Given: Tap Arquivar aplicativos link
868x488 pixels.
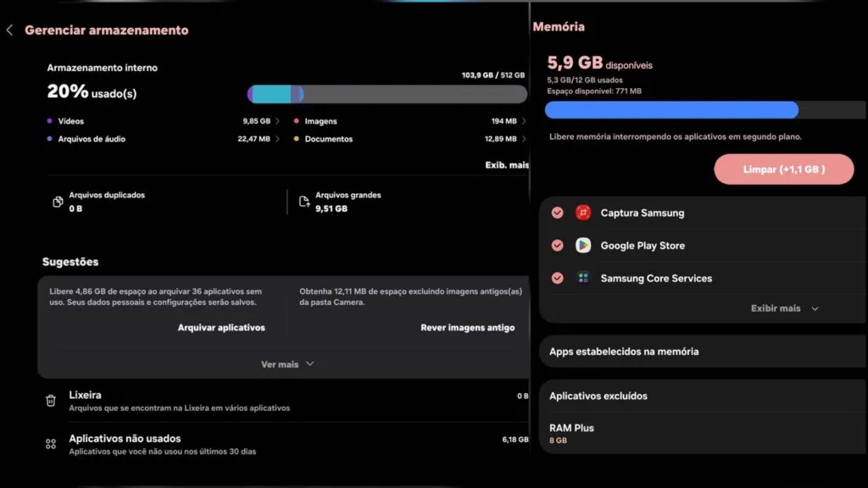Looking at the screenshot, I should tap(221, 328).
